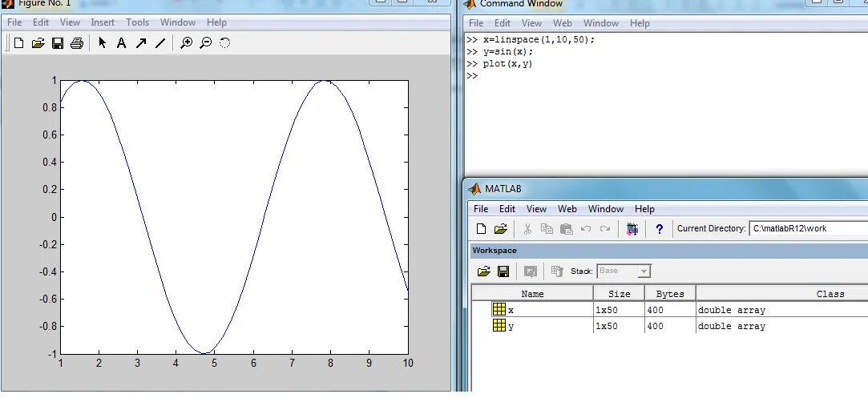
Task: Select the Edit Plot arrow tool
Action: coord(102,42)
